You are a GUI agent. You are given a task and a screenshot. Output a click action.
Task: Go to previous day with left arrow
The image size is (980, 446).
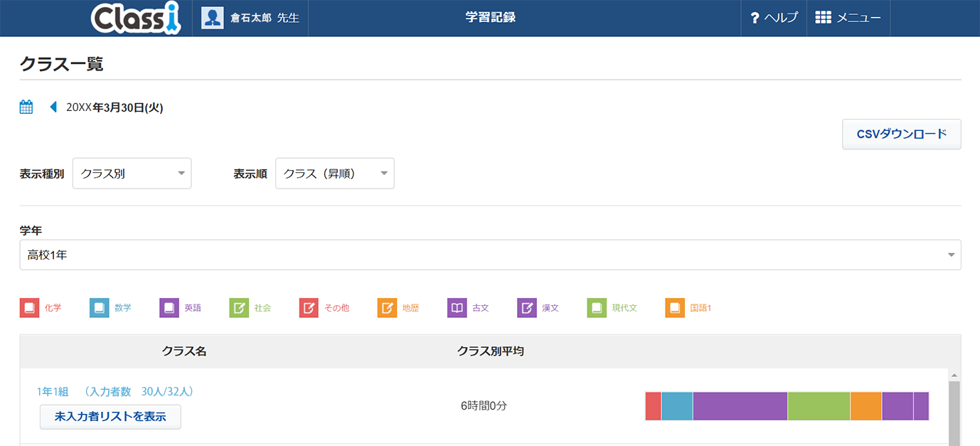pos(53,107)
